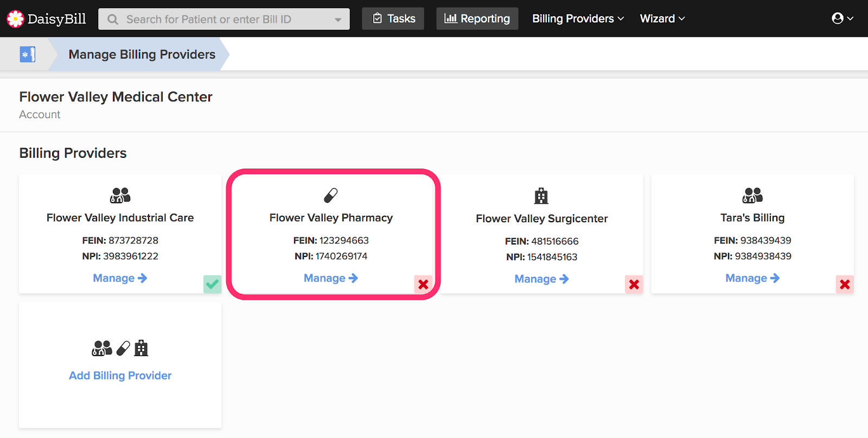
Task: Toggle the red X on Tara's Billing
Action: pos(845,284)
